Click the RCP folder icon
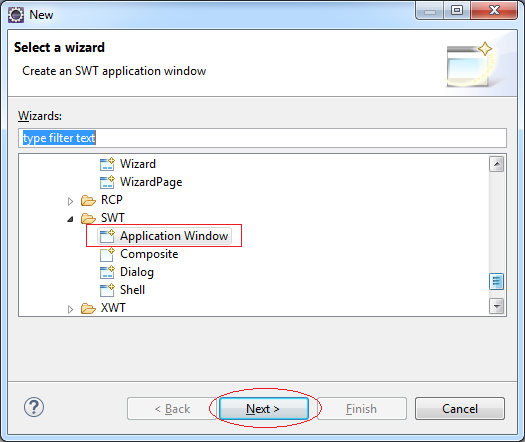Screen dimensions: 525x442 (88, 200)
